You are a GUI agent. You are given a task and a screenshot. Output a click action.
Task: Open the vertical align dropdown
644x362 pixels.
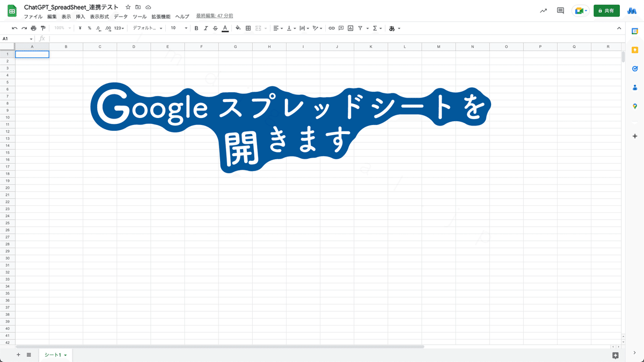point(292,28)
